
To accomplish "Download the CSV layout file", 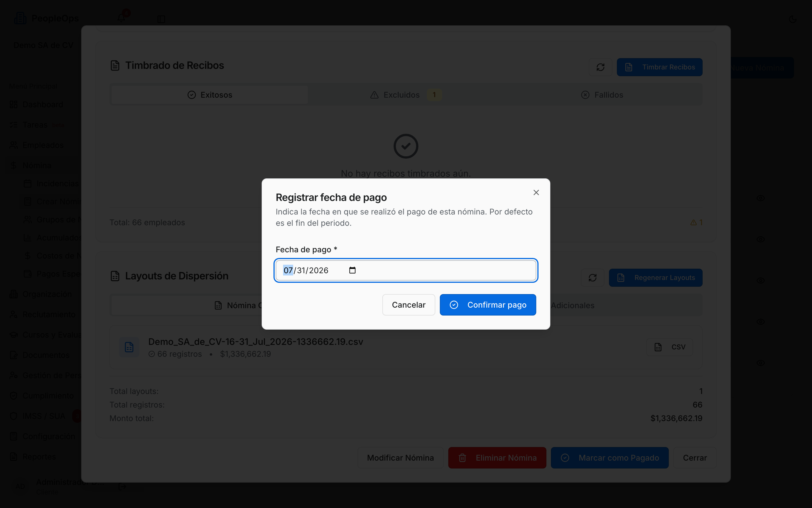I will click(669, 347).
